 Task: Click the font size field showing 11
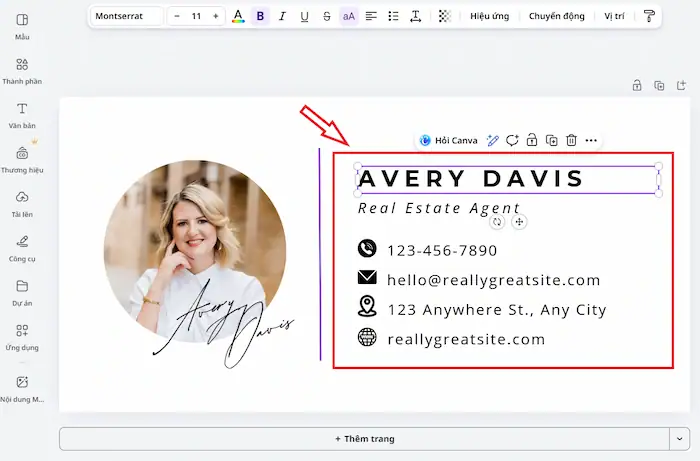(196, 16)
